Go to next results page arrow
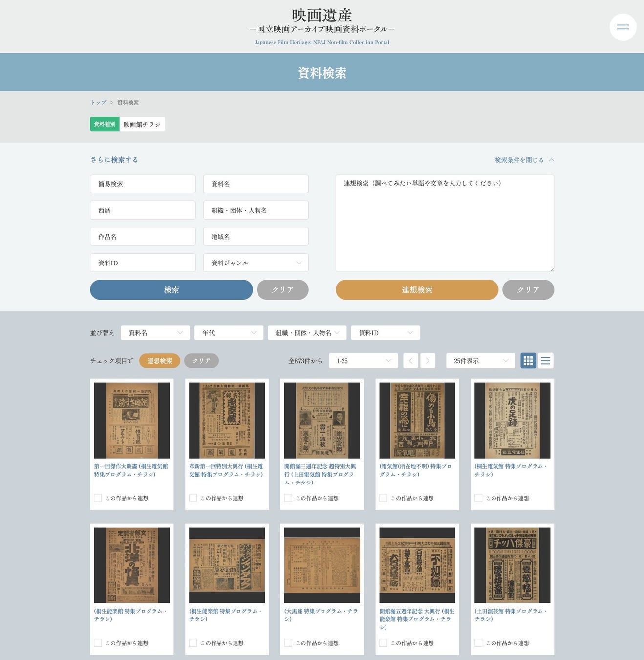 [x=428, y=361]
